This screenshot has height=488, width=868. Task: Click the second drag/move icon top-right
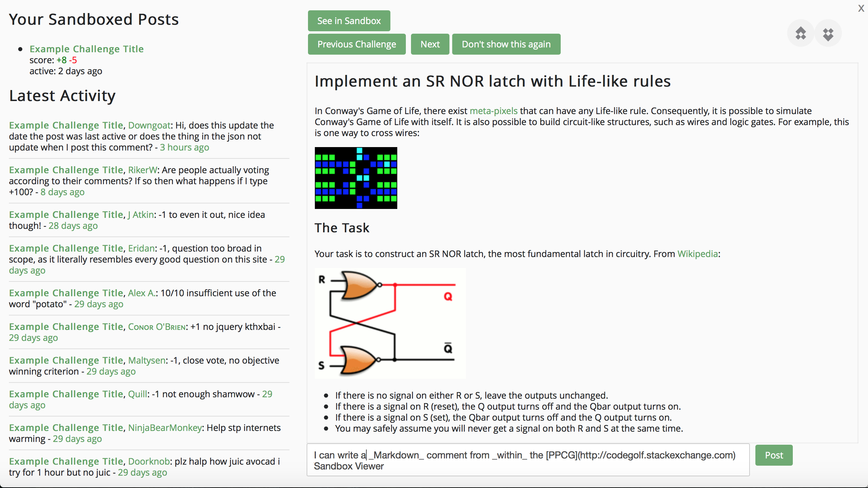pos(828,33)
